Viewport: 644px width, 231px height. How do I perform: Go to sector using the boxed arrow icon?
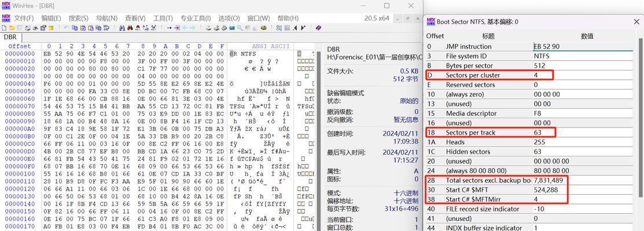click(177, 28)
